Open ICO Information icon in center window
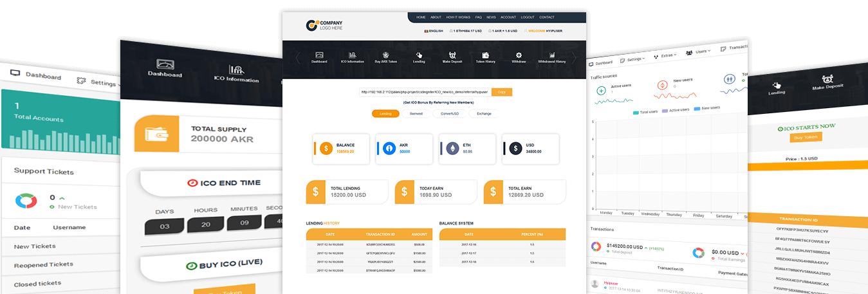The height and width of the screenshot is (294, 868). click(353, 55)
